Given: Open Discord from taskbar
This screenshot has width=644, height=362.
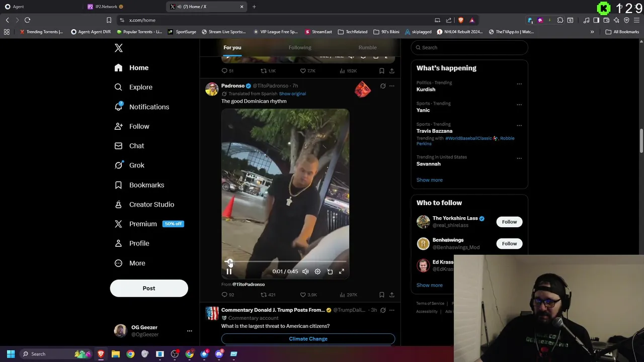Looking at the screenshot, I should tap(219, 354).
